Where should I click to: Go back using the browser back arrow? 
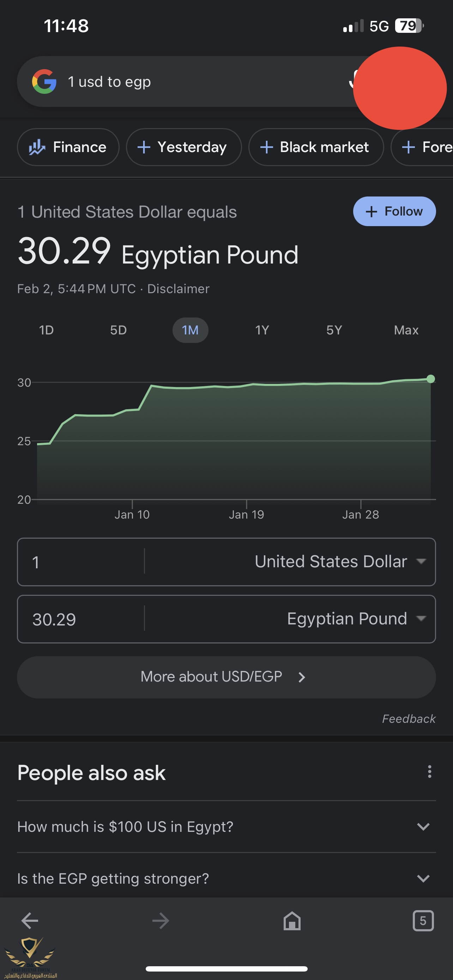tap(30, 921)
